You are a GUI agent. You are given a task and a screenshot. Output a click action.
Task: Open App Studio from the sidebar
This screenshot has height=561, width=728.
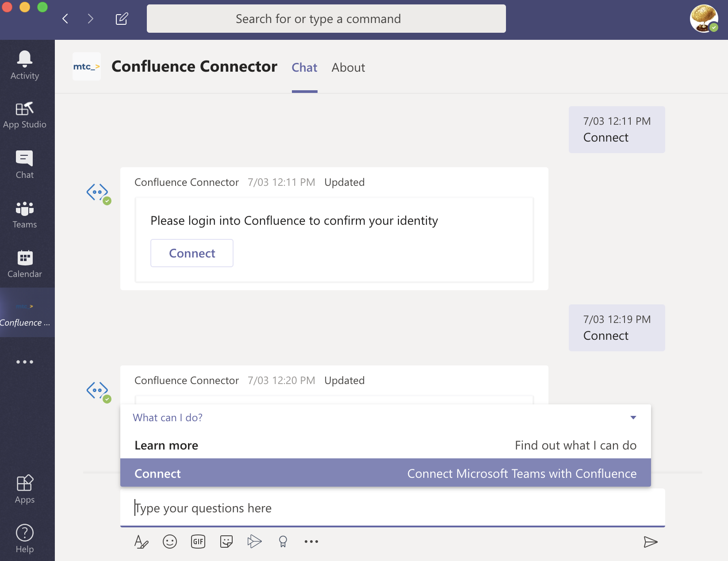point(25,115)
